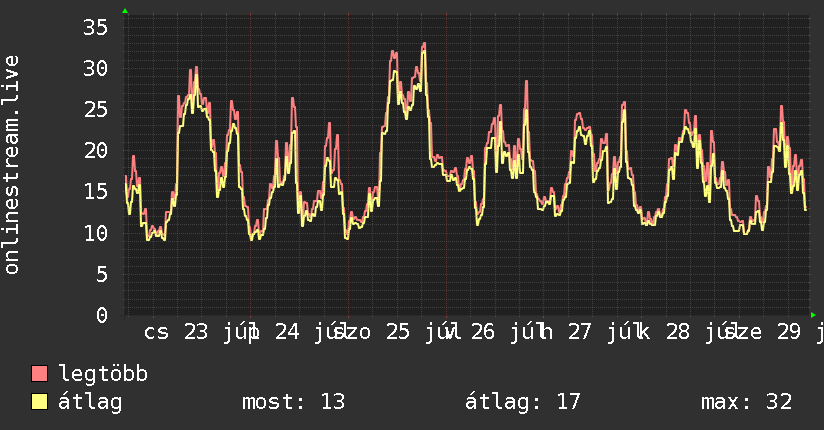Click the 0 y-axis label

point(102,315)
